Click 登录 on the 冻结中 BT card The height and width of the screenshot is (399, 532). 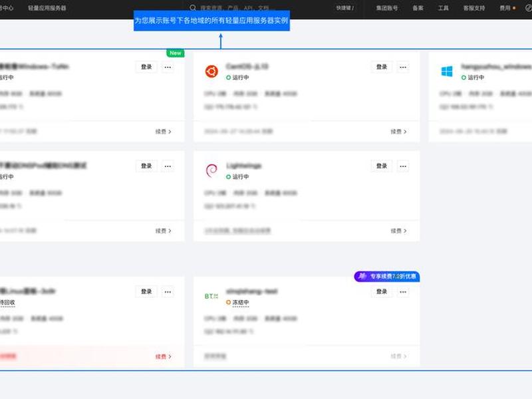click(382, 291)
